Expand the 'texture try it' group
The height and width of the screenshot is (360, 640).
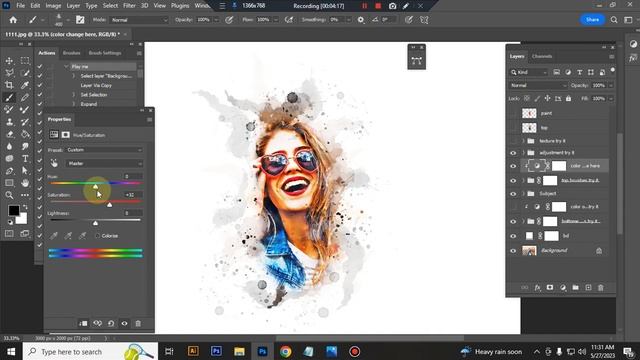(523, 141)
